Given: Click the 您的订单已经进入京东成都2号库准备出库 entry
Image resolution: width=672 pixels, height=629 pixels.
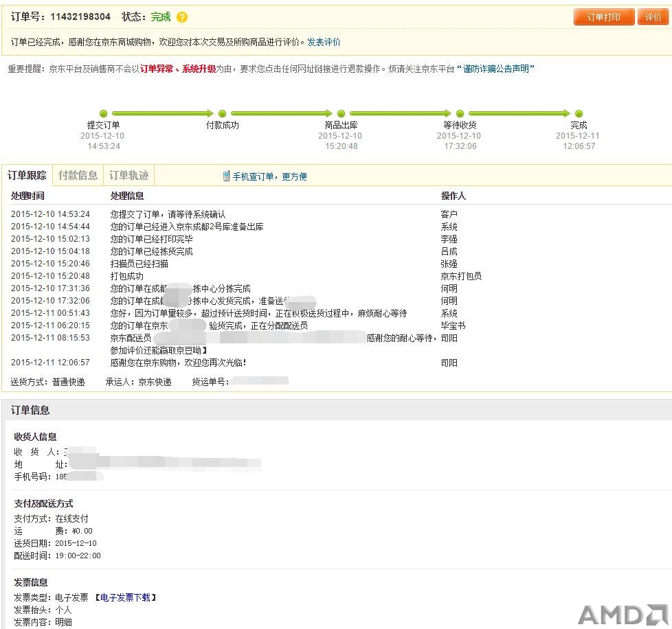Looking at the screenshot, I should [x=187, y=227].
